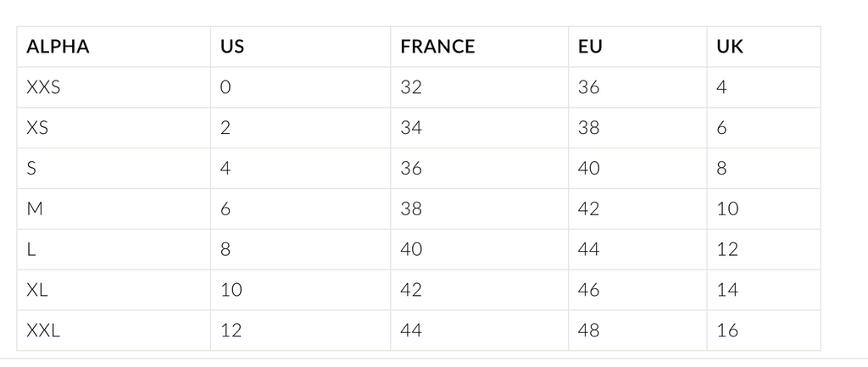Click UK size 10 in M row
868x367 pixels.
[764, 209]
